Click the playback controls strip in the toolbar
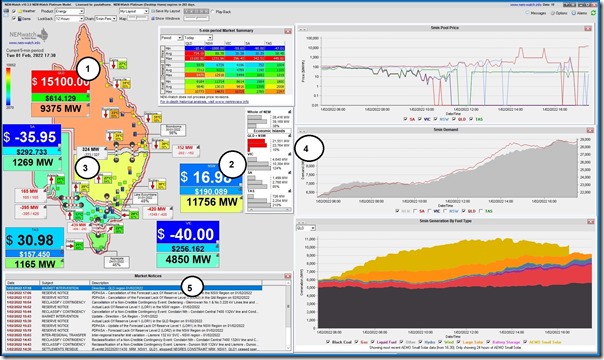Screen dimensions: 604x360 [x=196, y=12]
